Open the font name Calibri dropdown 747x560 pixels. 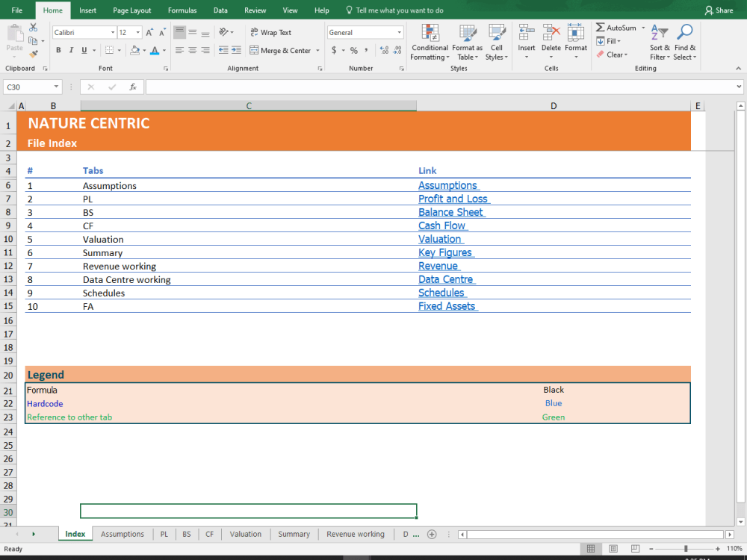pos(113,32)
